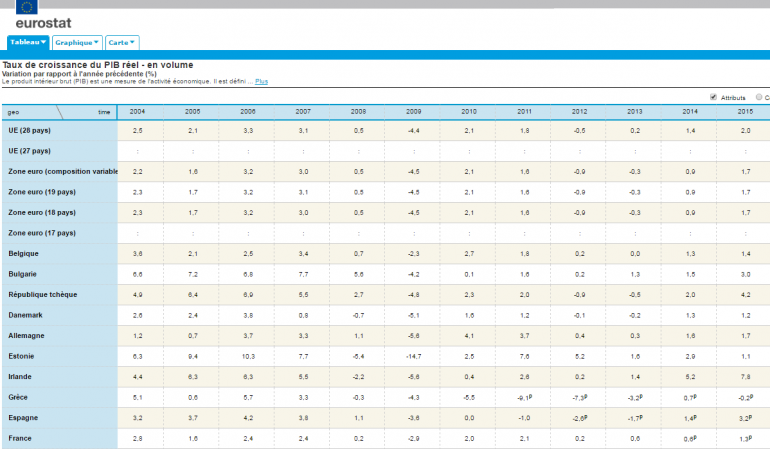Click the 2015 column header
The height and width of the screenshot is (449, 770).
(x=745, y=112)
